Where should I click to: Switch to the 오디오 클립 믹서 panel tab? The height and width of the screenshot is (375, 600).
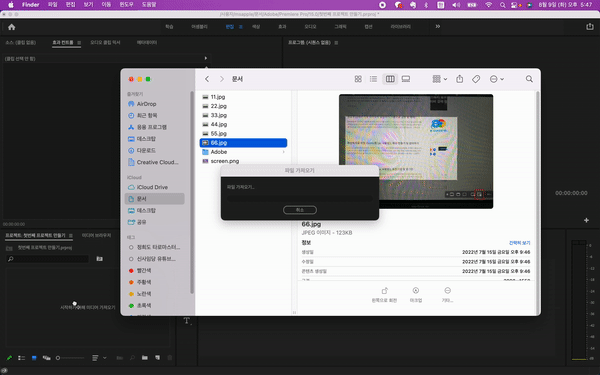click(x=105, y=42)
